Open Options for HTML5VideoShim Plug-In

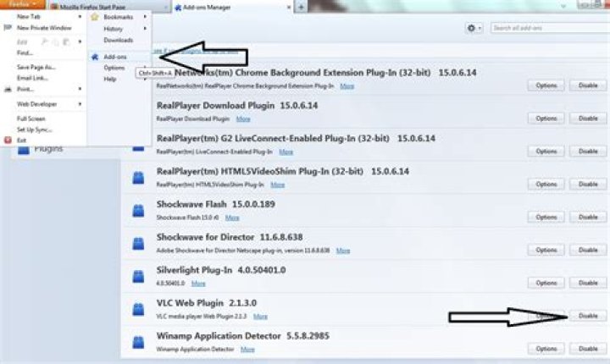point(546,184)
